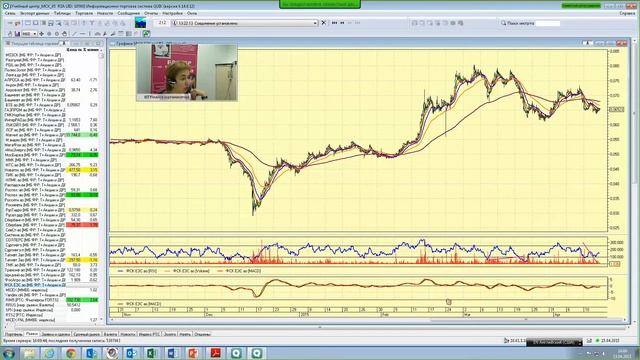The height and width of the screenshot is (360, 640).
Task: Switch to the Валюта tab
Action: tap(110, 334)
